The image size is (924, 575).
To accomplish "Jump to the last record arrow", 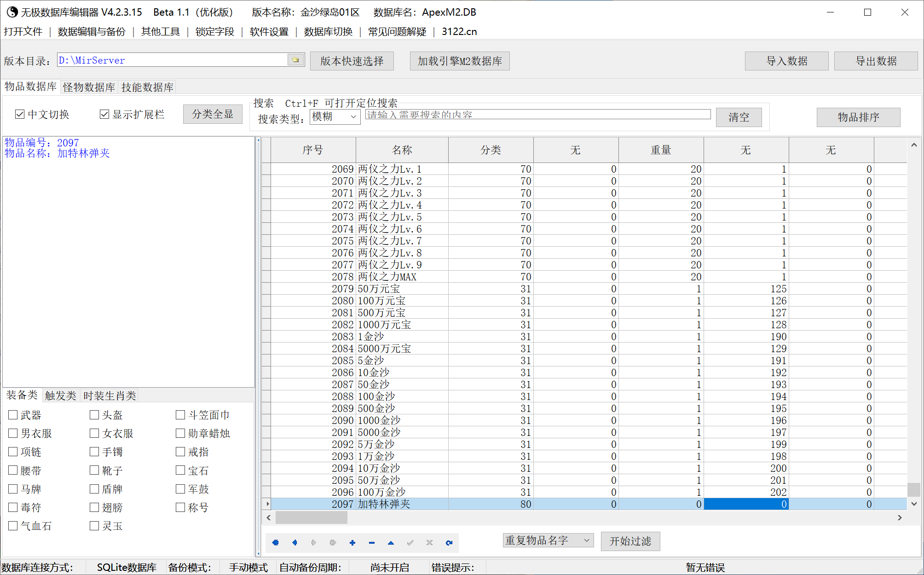I will coord(333,542).
